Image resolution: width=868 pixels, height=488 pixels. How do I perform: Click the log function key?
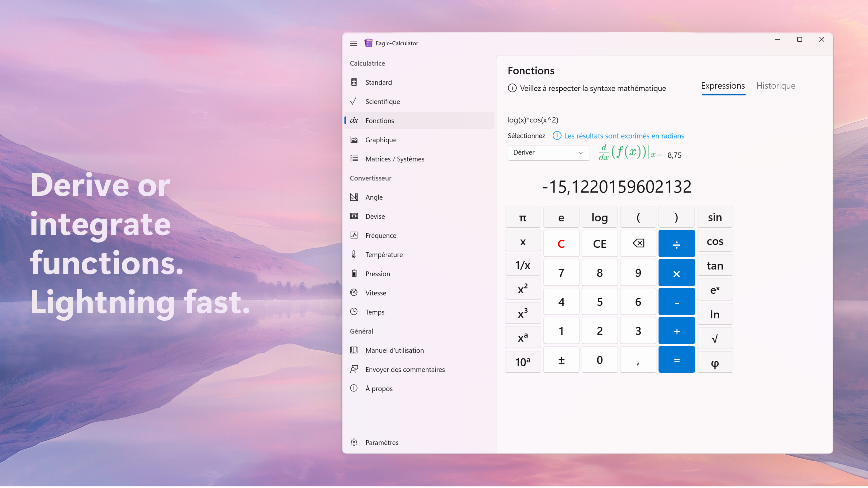click(x=599, y=217)
